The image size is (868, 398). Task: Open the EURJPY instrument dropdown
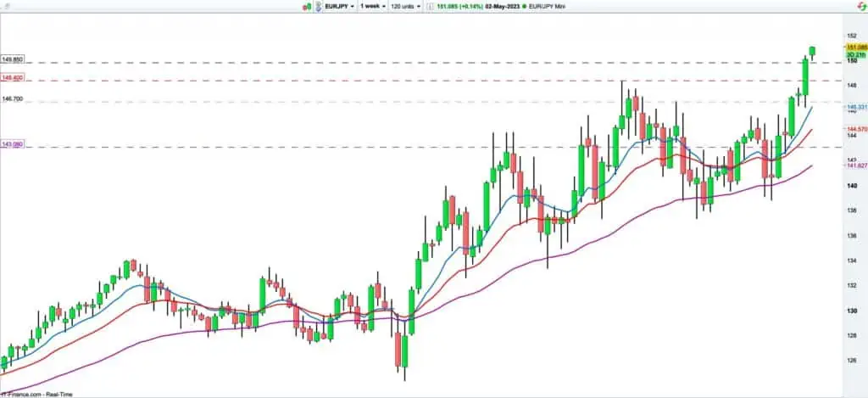[340, 7]
